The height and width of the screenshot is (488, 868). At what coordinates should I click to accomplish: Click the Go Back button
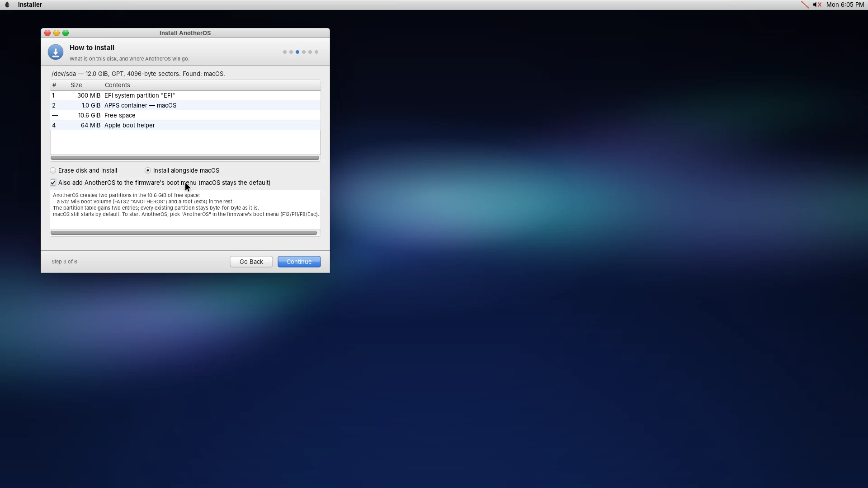pos(251,262)
